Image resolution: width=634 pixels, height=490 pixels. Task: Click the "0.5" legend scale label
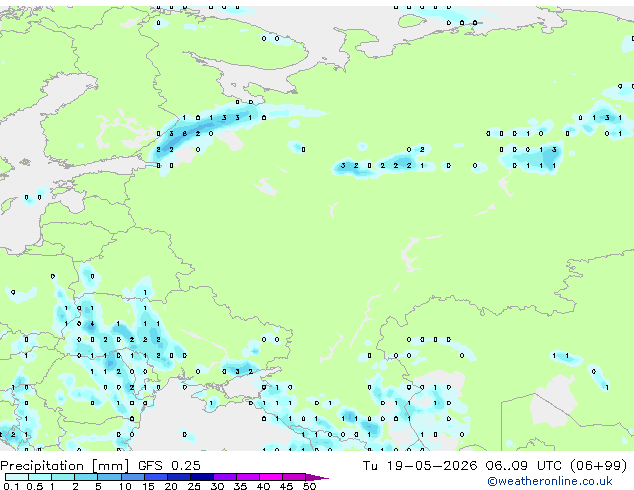34,486
